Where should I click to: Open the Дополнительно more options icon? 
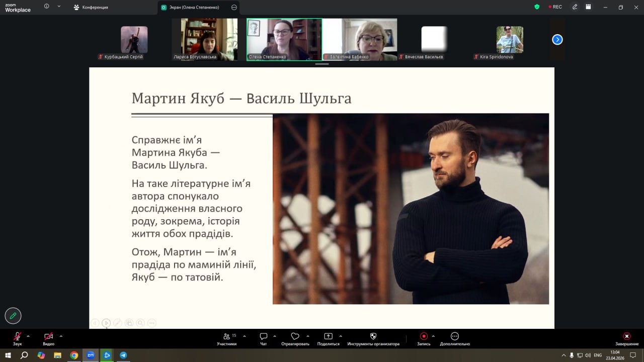pyautogui.click(x=455, y=337)
